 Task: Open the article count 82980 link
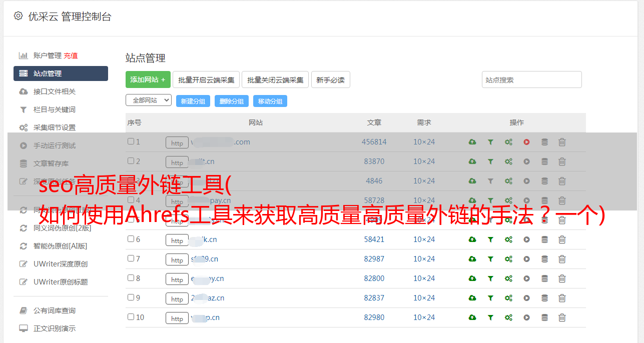pos(374,317)
